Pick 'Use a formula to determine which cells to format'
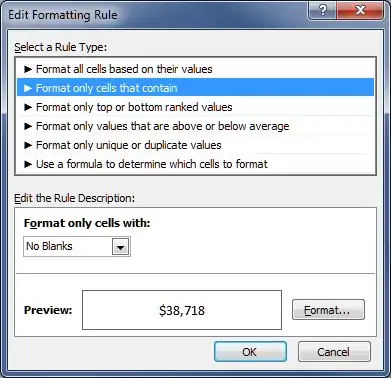Viewport: 391px width, 378px height. click(195, 164)
